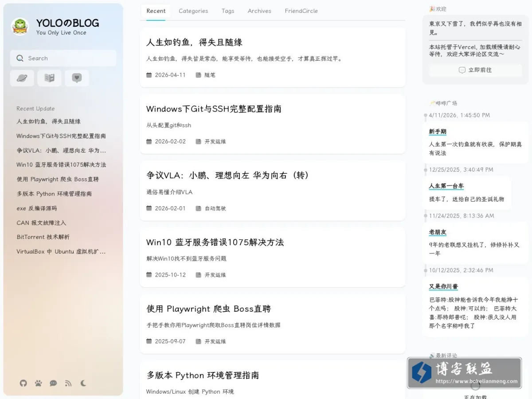The height and width of the screenshot is (399, 532).
Task: Click the 人生第一台车 memo title
Action: (446, 186)
